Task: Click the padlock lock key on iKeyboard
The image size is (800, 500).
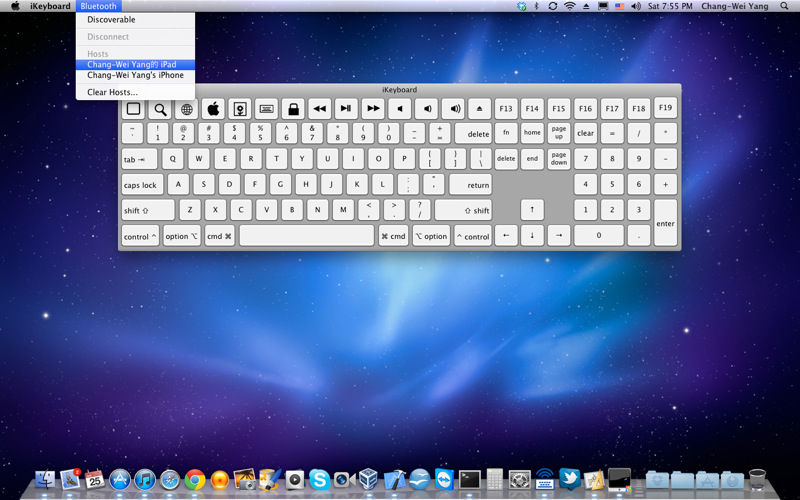Action: [293, 109]
